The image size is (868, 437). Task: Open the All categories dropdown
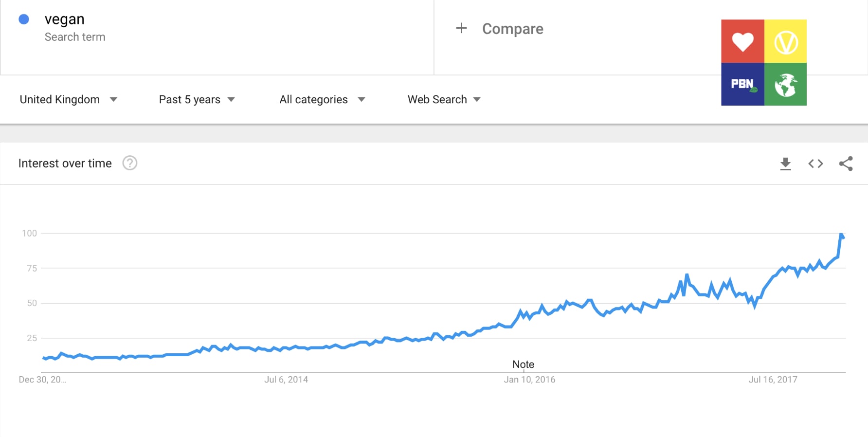click(x=323, y=99)
